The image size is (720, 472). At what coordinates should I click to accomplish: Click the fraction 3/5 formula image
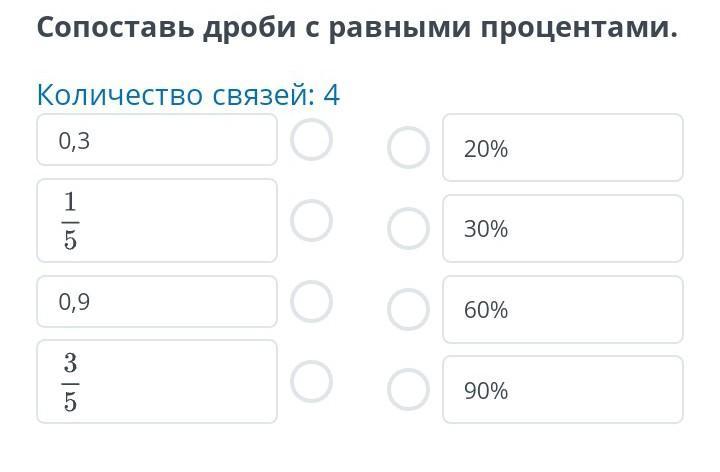tap(70, 381)
